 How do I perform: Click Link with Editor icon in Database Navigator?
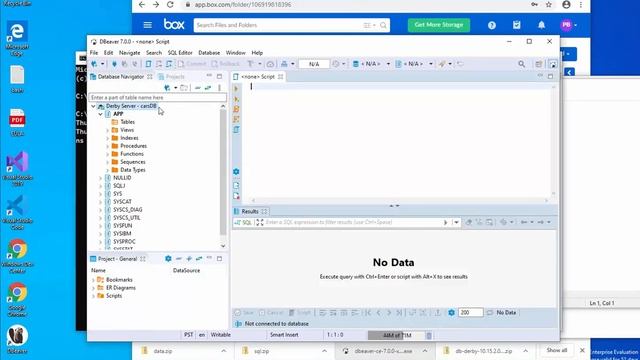[x=208, y=88]
